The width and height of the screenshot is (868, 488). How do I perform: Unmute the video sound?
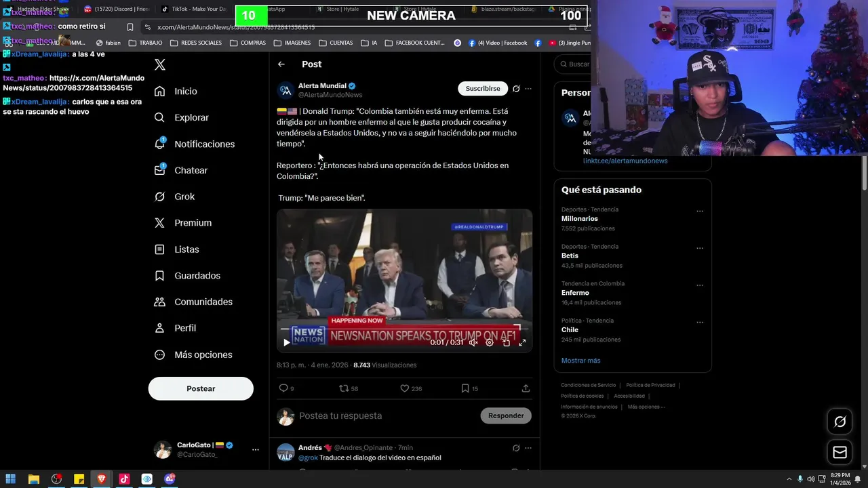(473, 342)
